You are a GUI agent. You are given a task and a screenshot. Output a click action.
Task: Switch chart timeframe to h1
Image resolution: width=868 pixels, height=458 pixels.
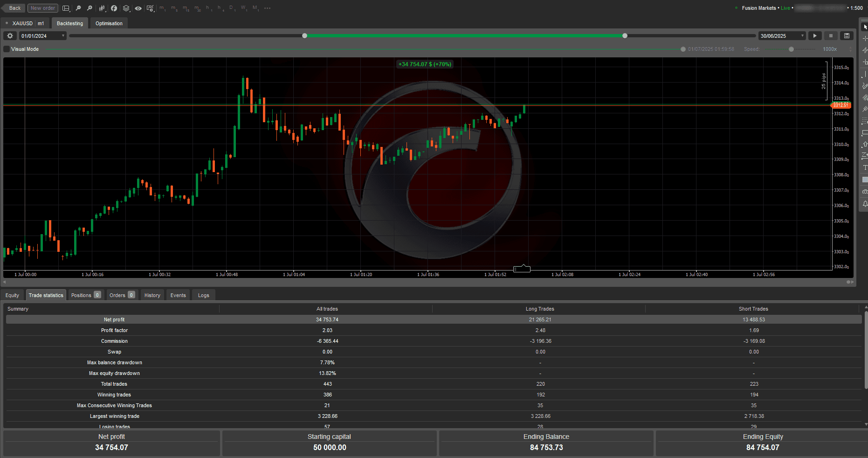(x=209, y=8)
